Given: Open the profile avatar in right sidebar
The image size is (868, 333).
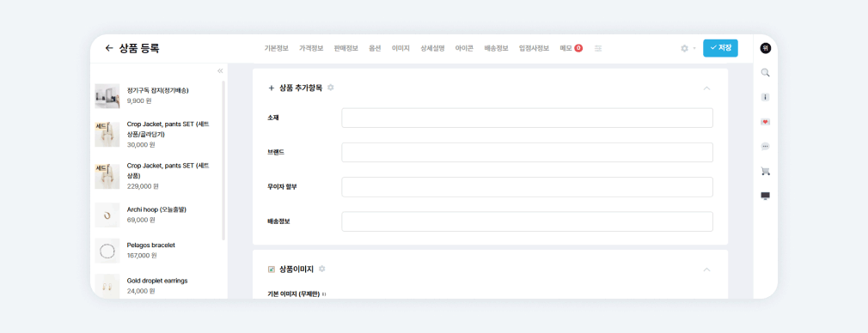Looking at the screenshot, I should [x=766, y=48].
